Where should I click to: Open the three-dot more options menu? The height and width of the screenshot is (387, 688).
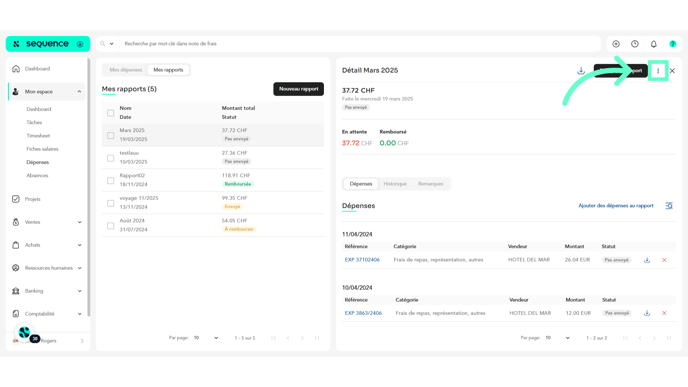(658, 71)
